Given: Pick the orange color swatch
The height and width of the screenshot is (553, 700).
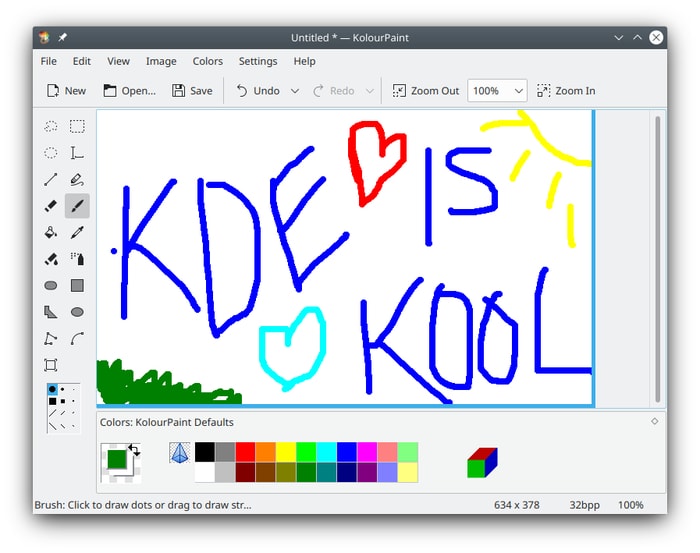Looking at the screenshot, I should point(266,452).
